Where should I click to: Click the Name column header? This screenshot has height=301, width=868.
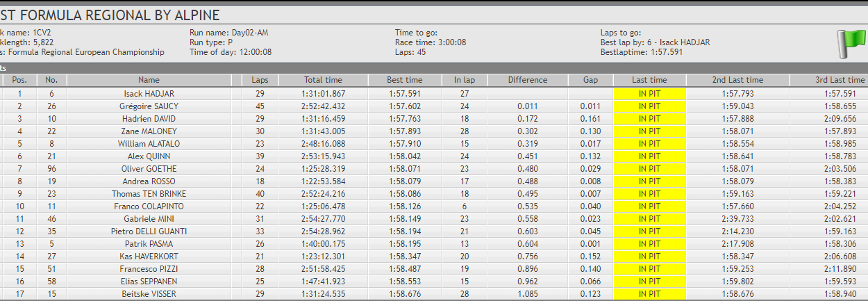coord(149,80)
